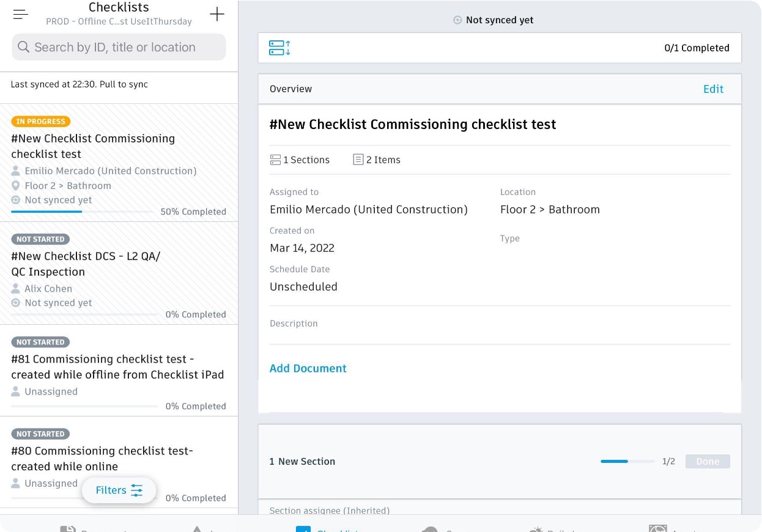
Task: Open the hamburger menu in Checklists panel
Action: pyautogui.click(x=20, y=15)
